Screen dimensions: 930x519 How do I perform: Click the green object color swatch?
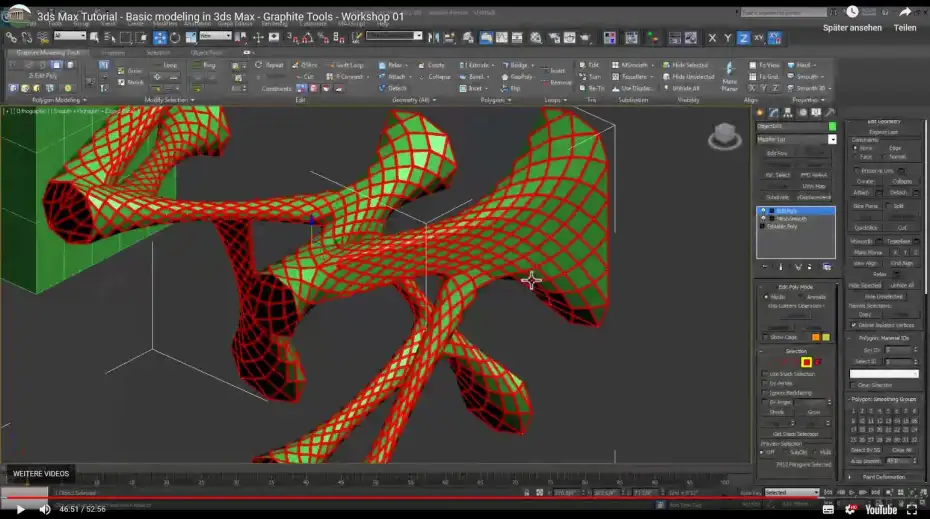coord(832,126)
